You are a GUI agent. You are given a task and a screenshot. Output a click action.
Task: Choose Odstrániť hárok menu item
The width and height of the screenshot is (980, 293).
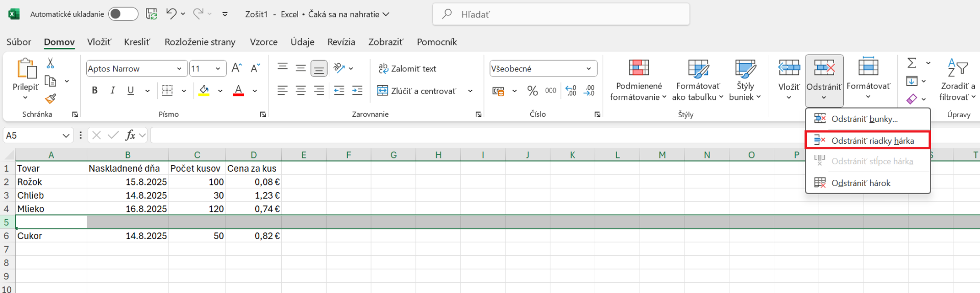(868, 183)
